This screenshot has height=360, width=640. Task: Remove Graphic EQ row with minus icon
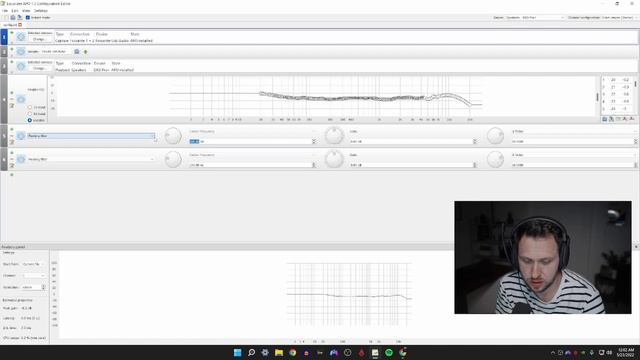click(12, 99)
